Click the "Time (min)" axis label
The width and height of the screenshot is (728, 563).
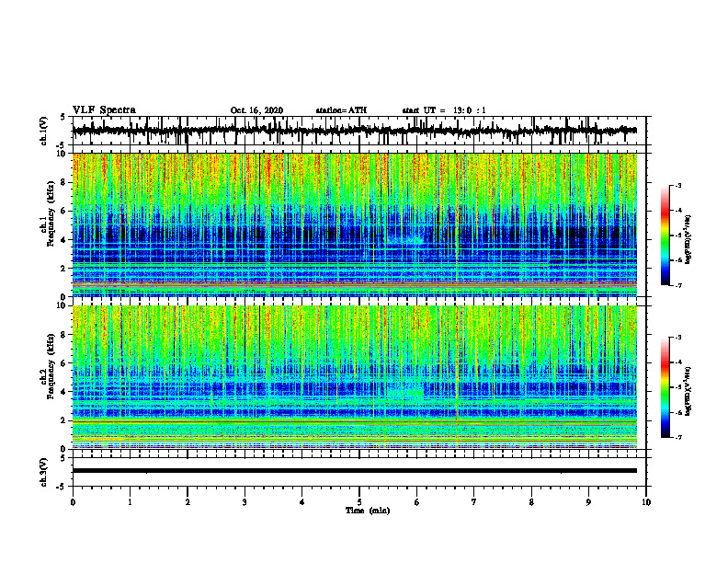click(368, 511)
